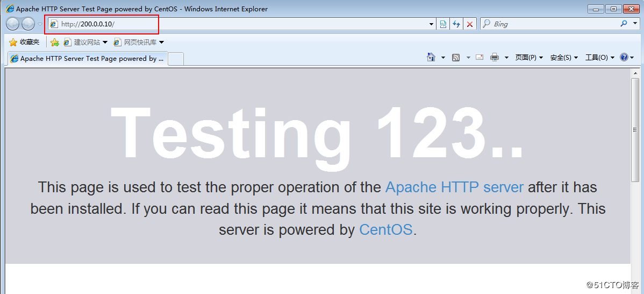Screen dimensions: 644x294
Task: Follow the CentOS link
Action: [x=385, y=230]
